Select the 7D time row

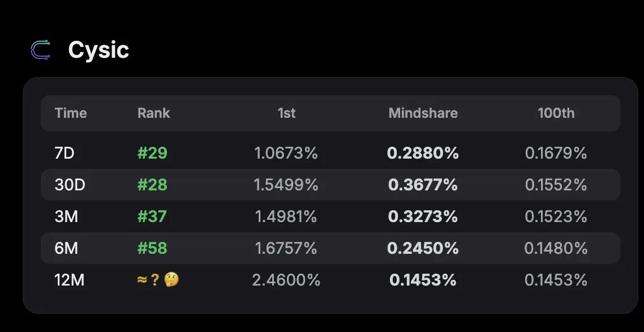[x=330, y=153]
